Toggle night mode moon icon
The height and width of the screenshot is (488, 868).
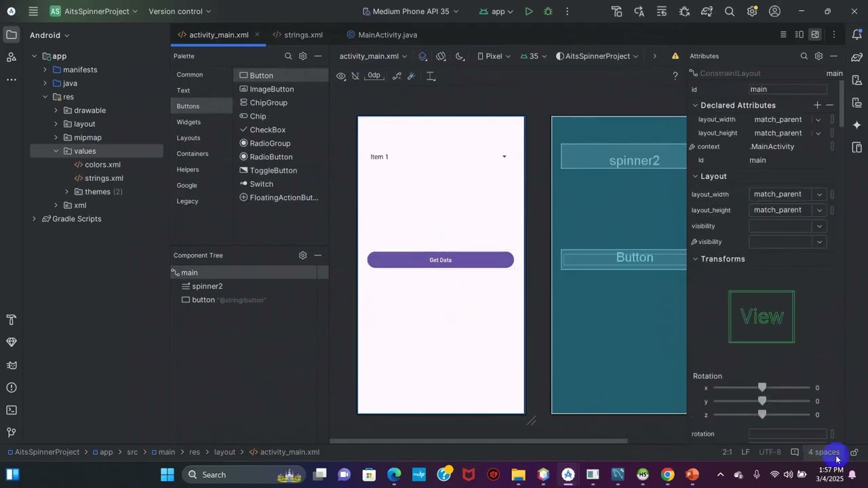(x=460, y=56)
